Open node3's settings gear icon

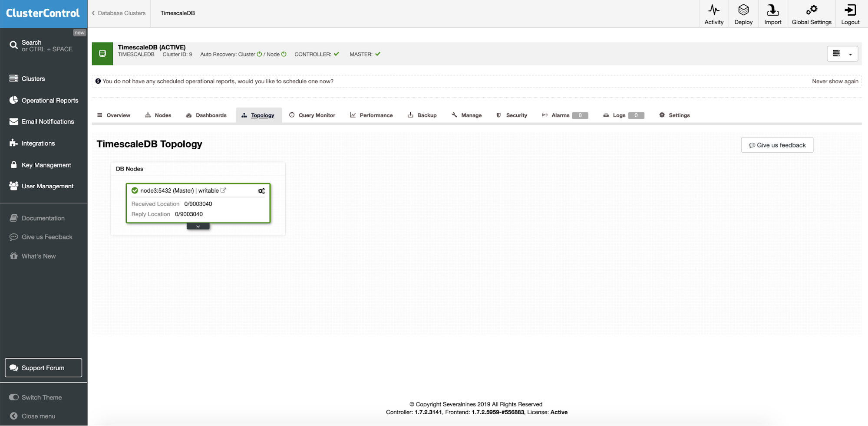(261, 190)
